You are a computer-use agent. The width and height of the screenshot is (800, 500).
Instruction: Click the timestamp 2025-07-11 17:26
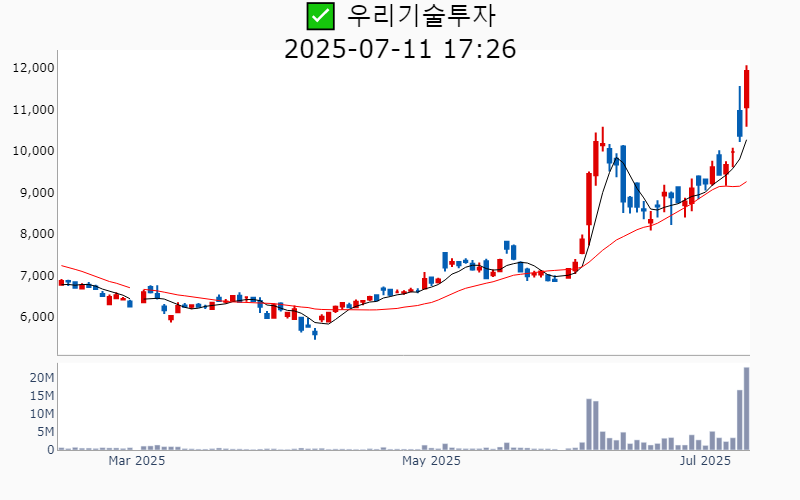point(400,49)
